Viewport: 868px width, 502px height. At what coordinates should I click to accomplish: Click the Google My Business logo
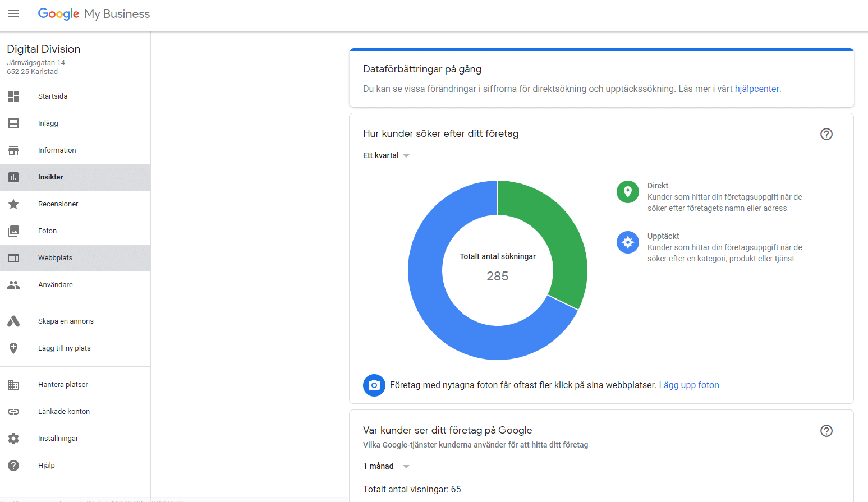(94, 14)
